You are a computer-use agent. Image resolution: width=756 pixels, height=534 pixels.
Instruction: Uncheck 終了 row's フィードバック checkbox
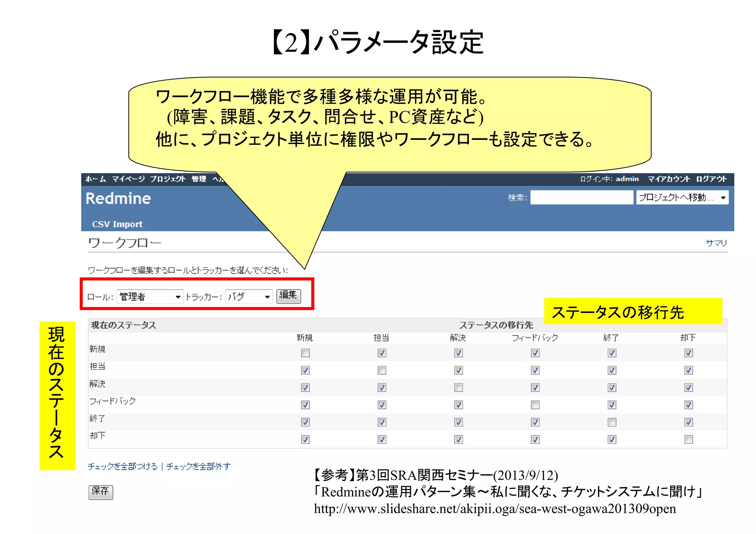[x=535, y=422]
